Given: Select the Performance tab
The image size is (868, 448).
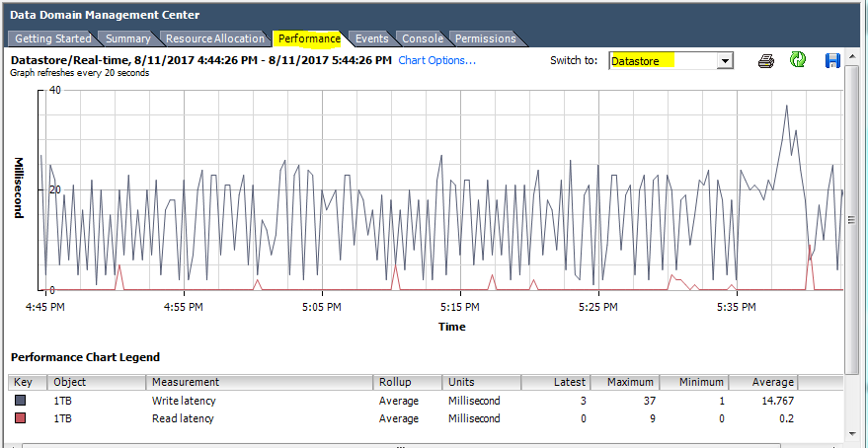Looking at the screenshot, I should pos(308,38).
